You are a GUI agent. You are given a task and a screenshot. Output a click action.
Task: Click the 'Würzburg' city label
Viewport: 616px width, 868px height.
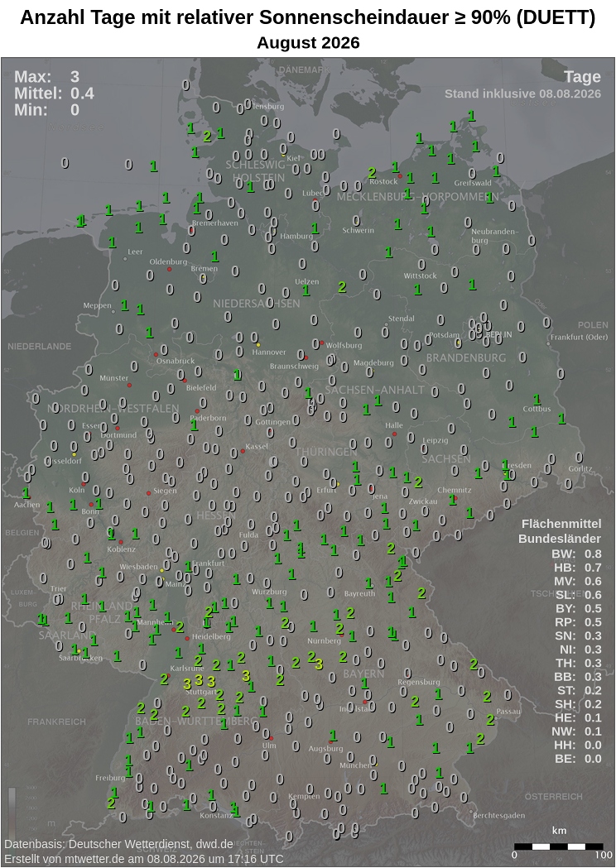coord(267,592)
